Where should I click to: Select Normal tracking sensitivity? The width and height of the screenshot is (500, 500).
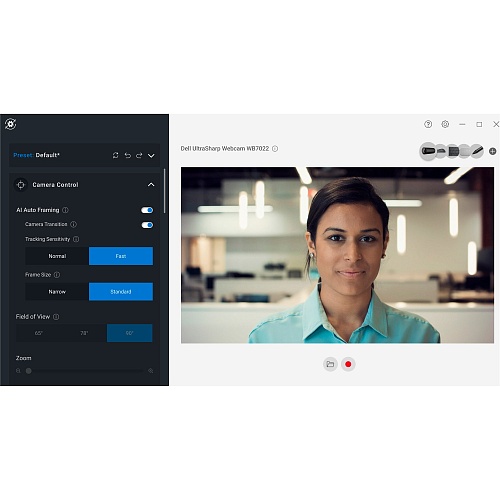(x=57, y=256)
